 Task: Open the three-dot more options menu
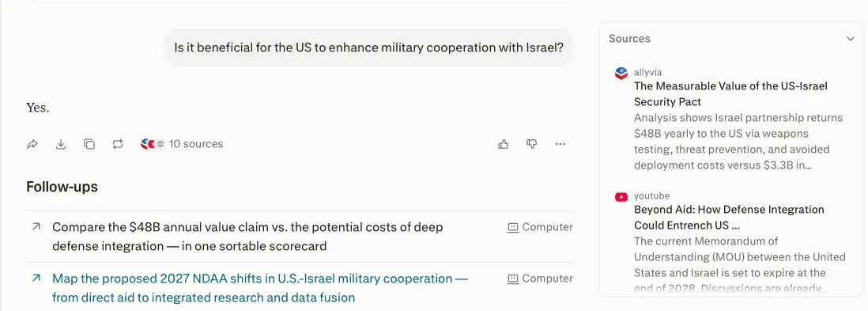(x=560, y=144)
